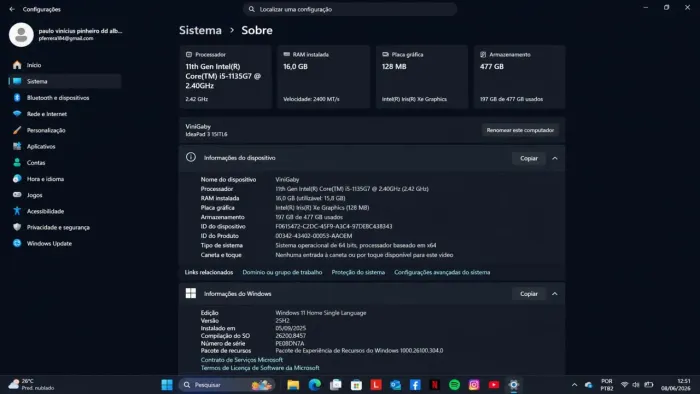Open Spotify from the taskbar
The width and height of the screenshot is (700, 394).
pyautogui.click(x=454, y=385)
